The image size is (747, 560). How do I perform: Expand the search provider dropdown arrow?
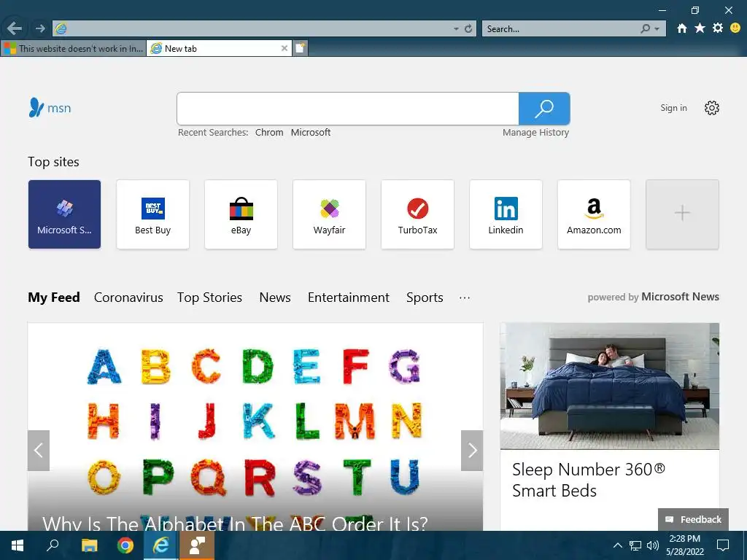pyautogui.click(x=657, y=29)
